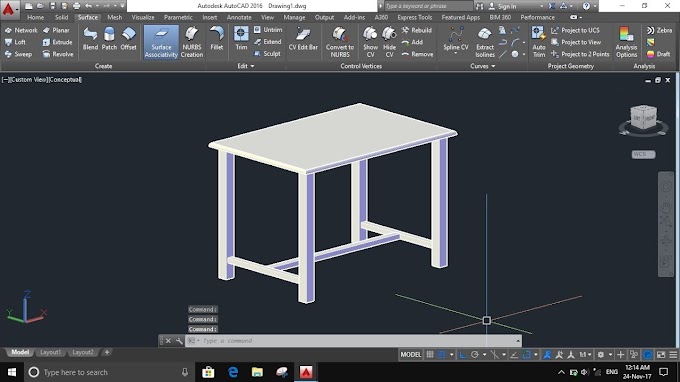Image resolution: width=680 pixels, height=382 pixels.
Task: Toggle polar tracking in status bar
Action: point(475,355)
